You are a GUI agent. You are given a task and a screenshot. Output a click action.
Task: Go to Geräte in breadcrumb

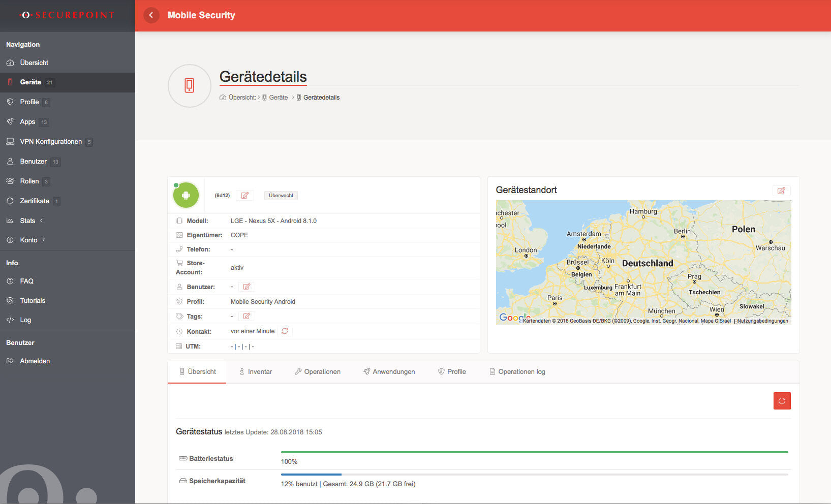tap(278, 98)
